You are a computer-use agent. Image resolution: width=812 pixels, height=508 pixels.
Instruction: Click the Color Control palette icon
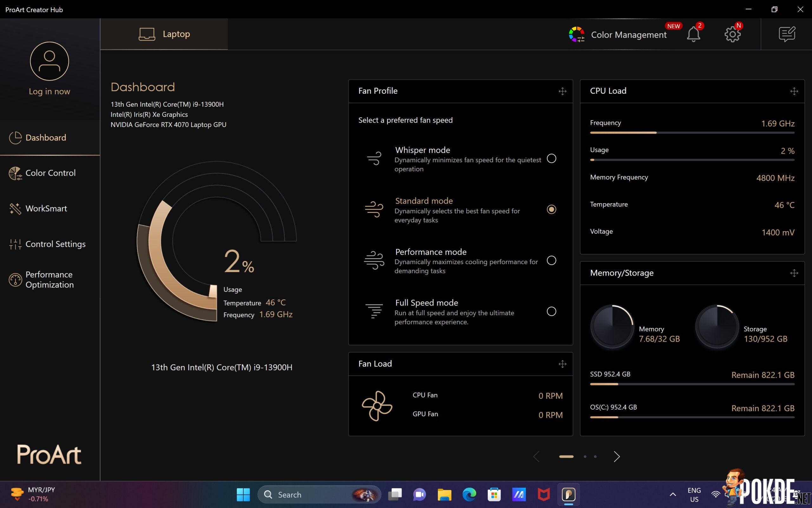16,173
